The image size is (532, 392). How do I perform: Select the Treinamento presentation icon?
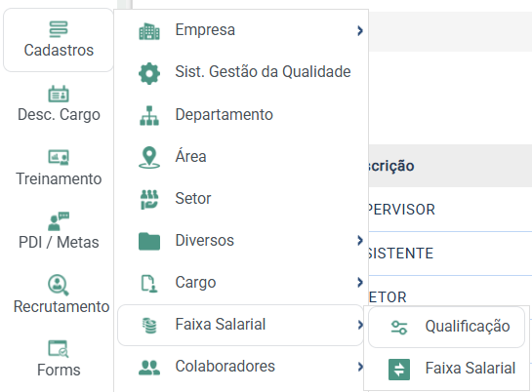coord(59,157)
